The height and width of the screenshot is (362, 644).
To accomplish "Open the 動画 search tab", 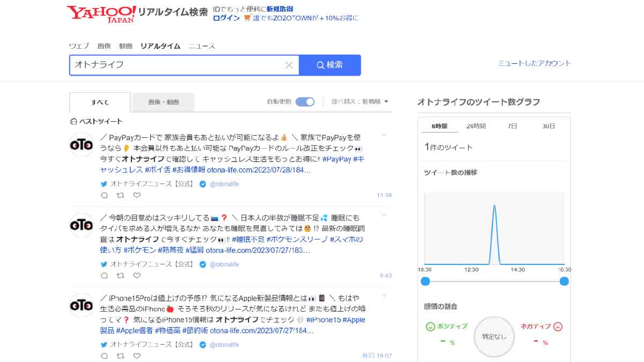I will pos(126,46).
